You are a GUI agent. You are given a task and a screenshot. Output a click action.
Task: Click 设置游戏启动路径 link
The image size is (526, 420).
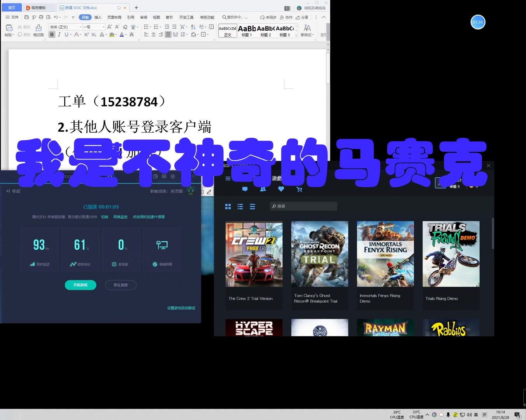181,308
